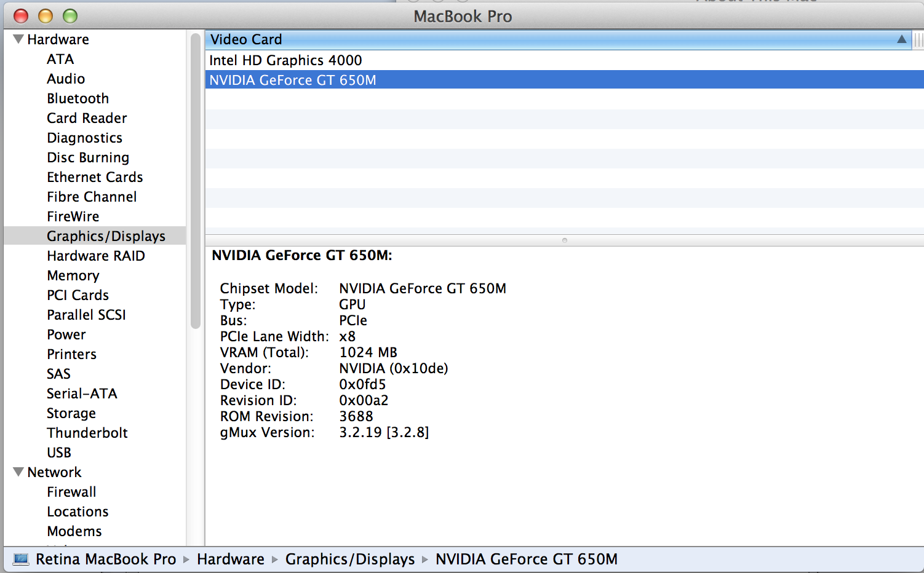Click the Revision ID value 0x00a2

pyautogui.click(x=364, y=400)
